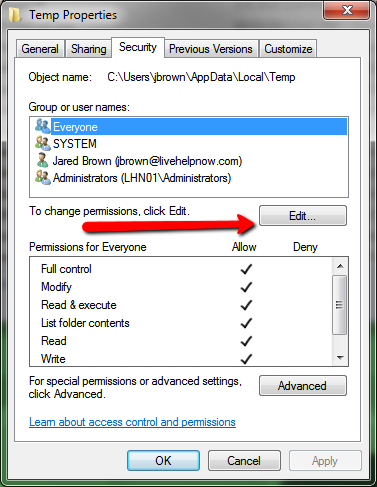This screenshot has height=487, width=377.
Task: Click the permissions list scrollbar thumb
Action: (x=340, y=305)
